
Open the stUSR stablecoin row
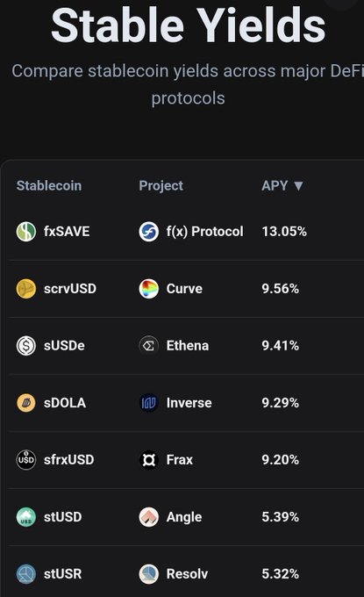pyautogui.click(x=186, y=574)
